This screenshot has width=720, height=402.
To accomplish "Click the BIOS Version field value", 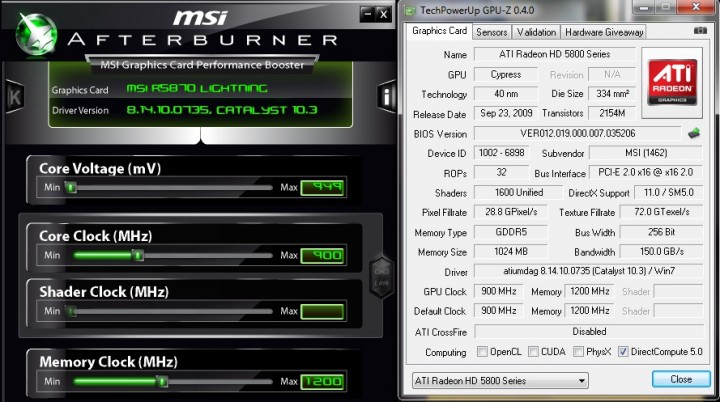I will pyautogui.click(x=578, y=133).
